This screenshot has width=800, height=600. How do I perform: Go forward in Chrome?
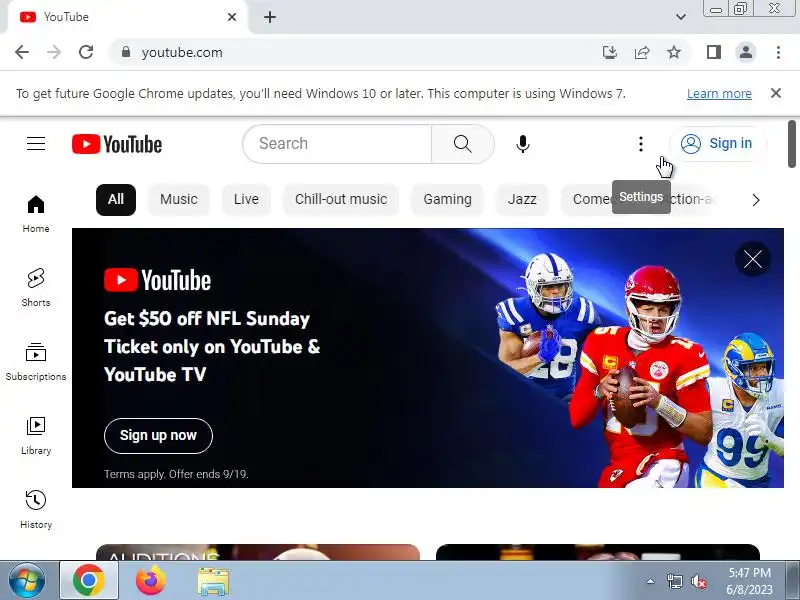(54, 52)
